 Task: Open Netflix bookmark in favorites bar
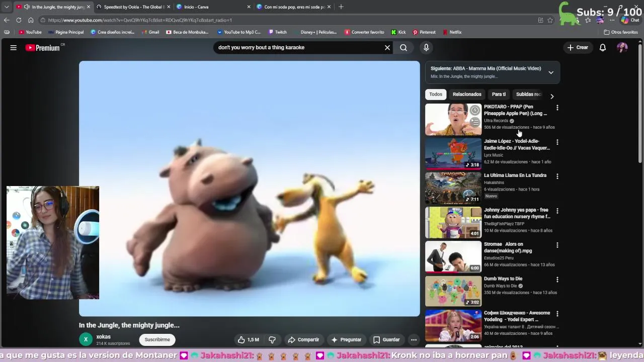pyautogui.click(x=452, y=32)
